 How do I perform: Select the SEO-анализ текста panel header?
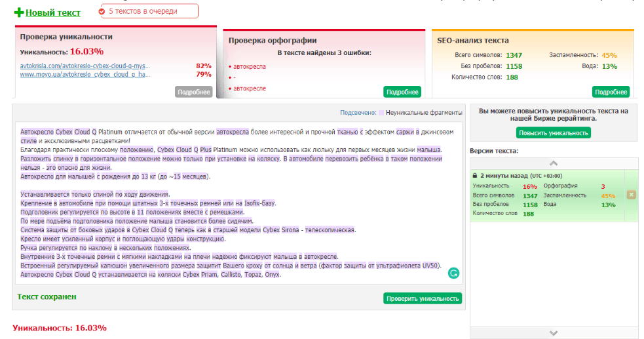pyautogui.click(x=472, y=41)
